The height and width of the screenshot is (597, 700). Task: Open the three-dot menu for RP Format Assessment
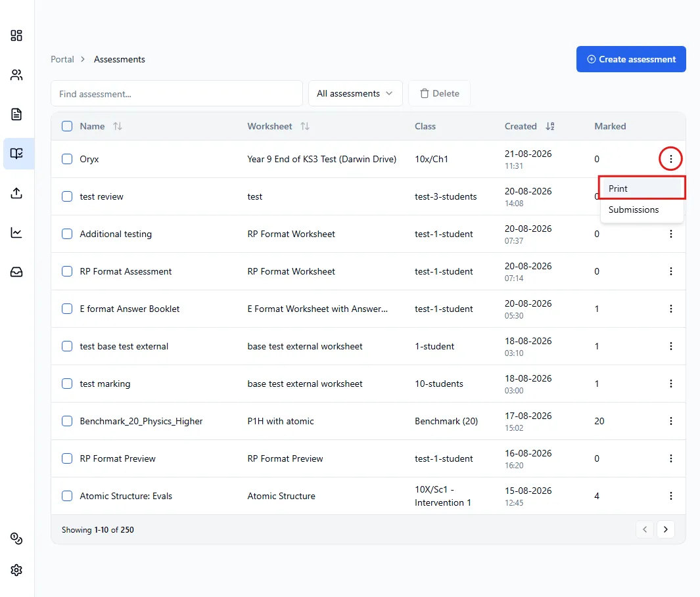point(670,271)
